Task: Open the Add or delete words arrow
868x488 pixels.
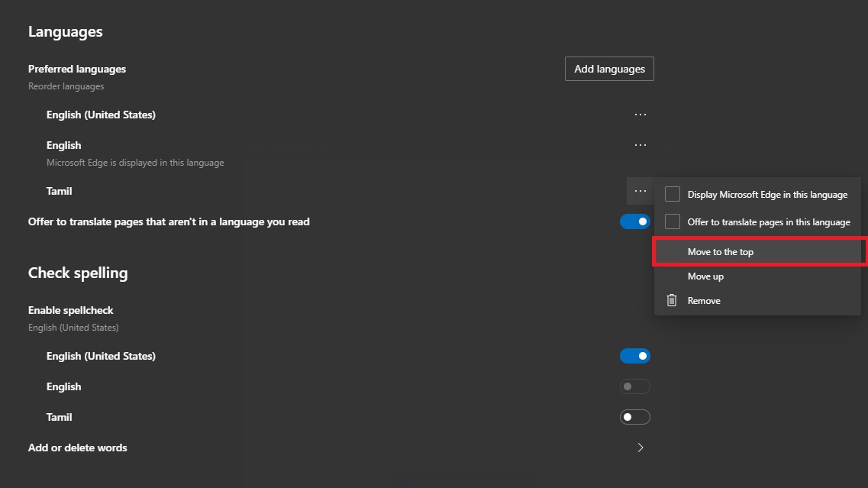Action: [x=641, y=448]
